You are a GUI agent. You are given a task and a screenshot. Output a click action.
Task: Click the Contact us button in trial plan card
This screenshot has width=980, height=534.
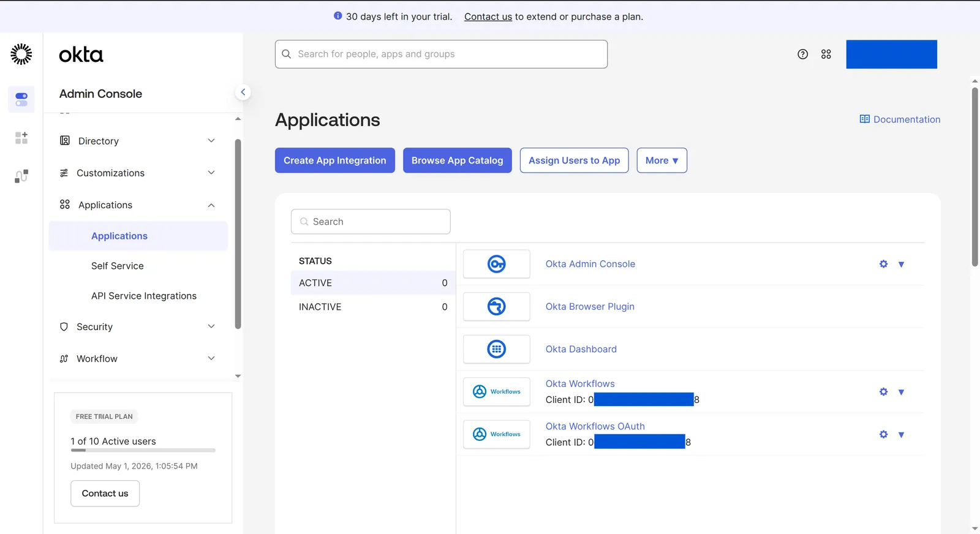point(105,494)
